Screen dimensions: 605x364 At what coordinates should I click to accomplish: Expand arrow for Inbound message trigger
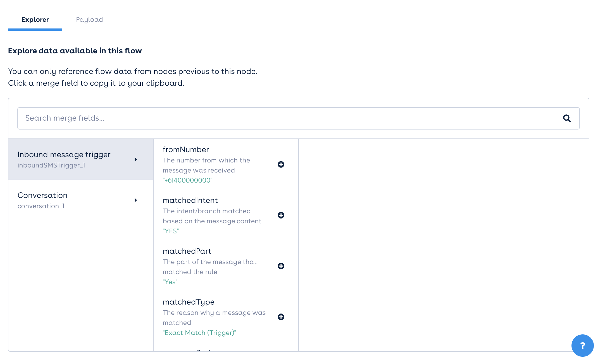[136, 159]
